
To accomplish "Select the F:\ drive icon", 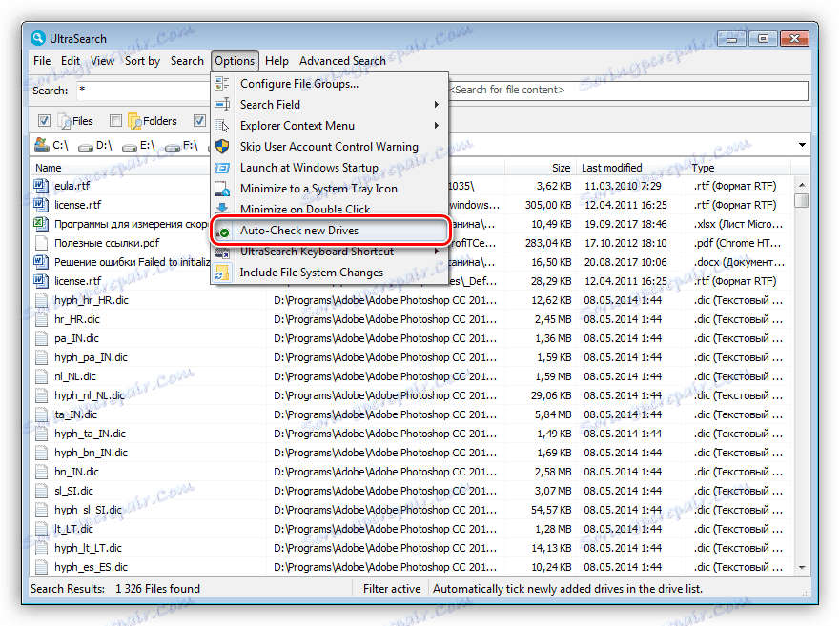I will [172, 147].
